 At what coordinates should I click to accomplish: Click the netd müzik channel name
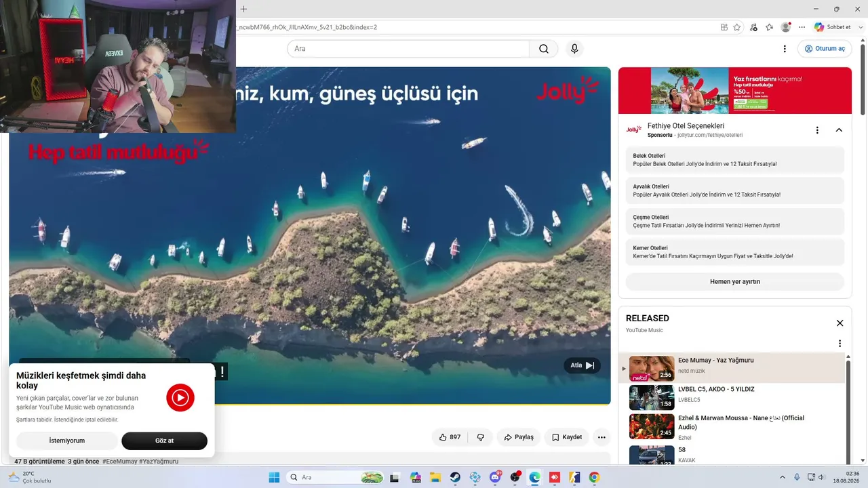pos(692,371)
